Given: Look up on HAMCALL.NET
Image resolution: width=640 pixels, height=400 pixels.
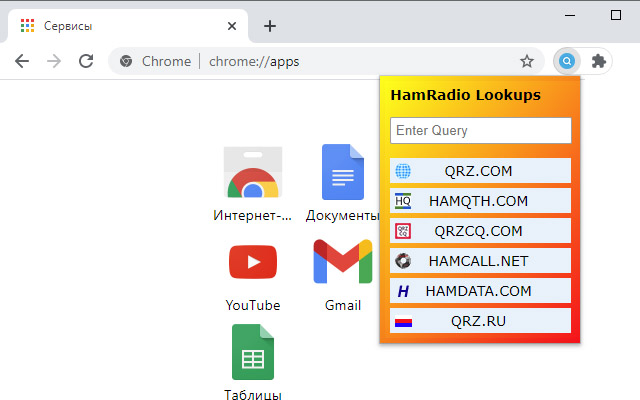Looking at the screenshot, I should click(x=480, y=261).
